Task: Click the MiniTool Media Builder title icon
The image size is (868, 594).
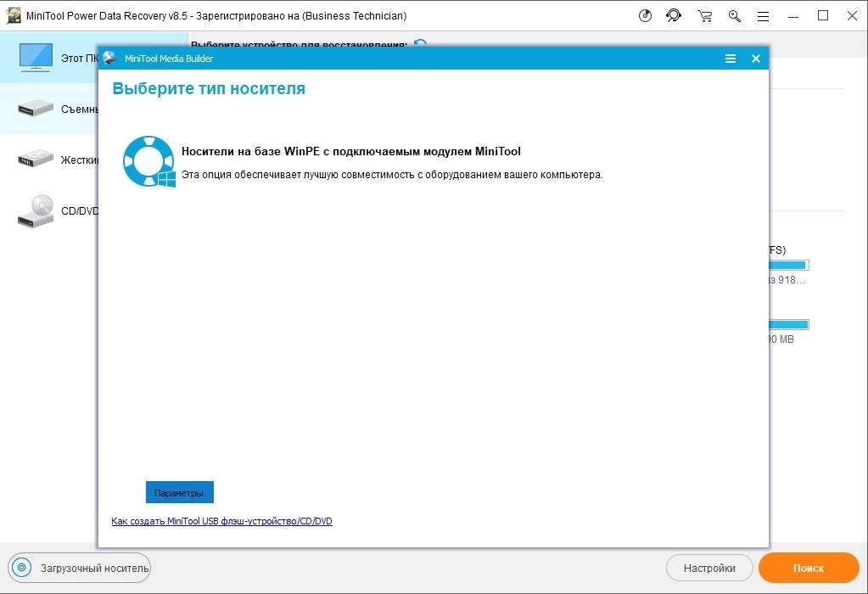Action: (109, 58)
